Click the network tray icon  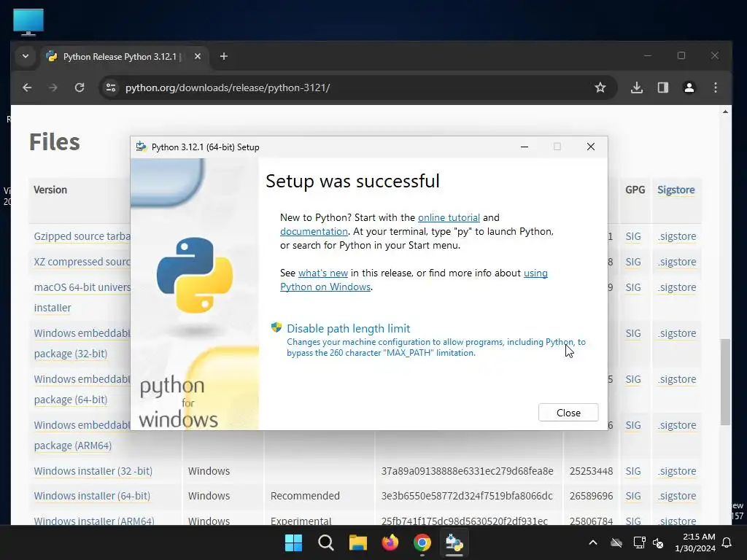(639, 542)
